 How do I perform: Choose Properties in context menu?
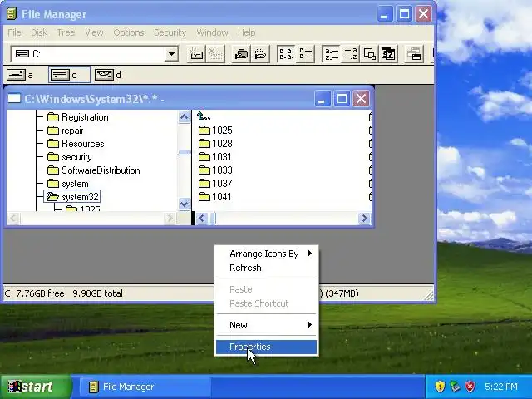coord(266,347)
